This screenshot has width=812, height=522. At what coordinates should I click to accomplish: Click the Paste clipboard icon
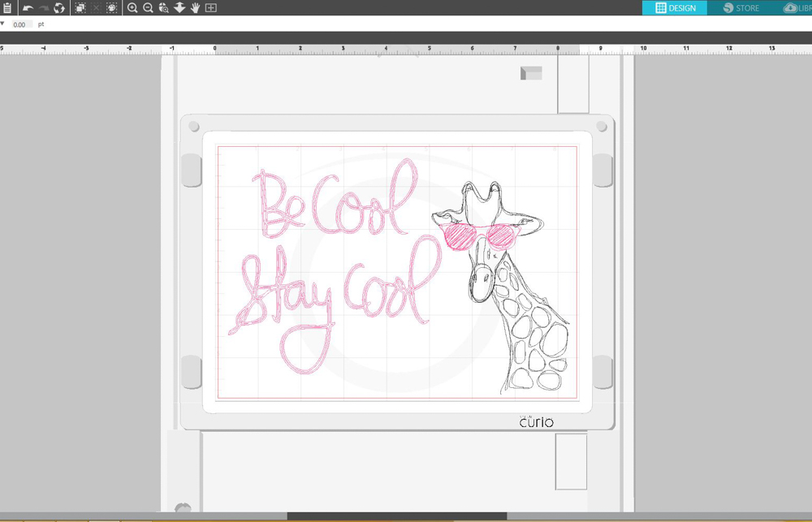click(8, 8)
